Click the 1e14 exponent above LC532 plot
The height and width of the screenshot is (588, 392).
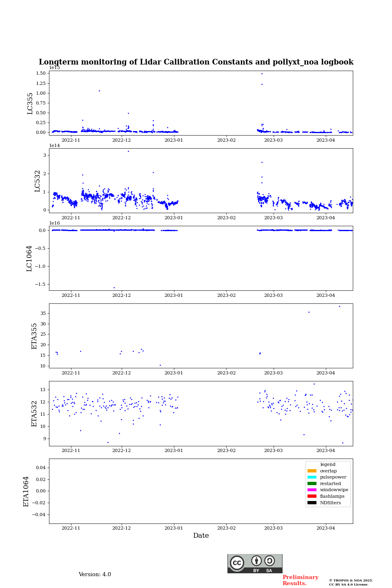(x=55, y=146)
